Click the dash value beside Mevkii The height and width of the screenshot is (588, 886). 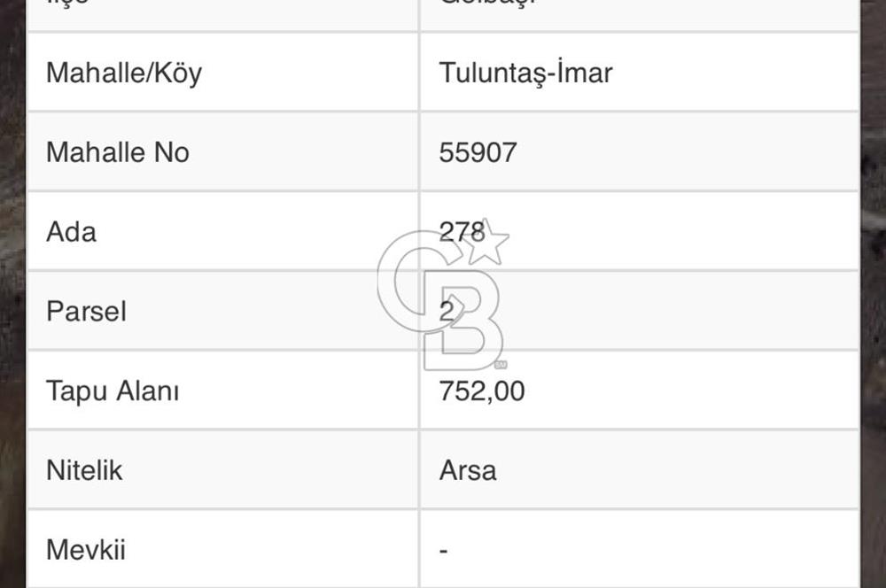(x=444, y=551)
